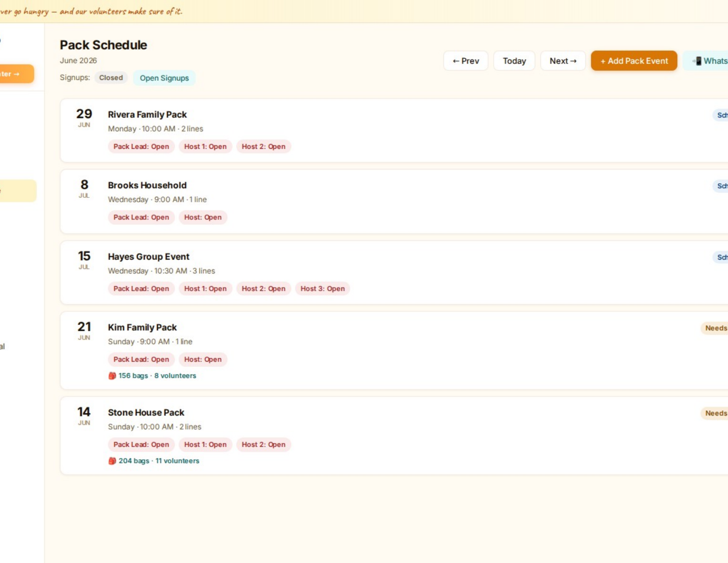Claim Host 2 slot for Hayes Group Event
Image resolution: width=728 pixels, height=563 pixels.
pos(263,289)
